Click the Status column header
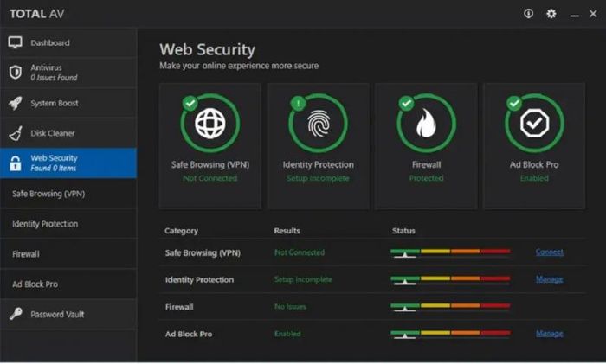The width and height of the screenshot is (606, 364). pyautogui.click(x=403, y=231)
